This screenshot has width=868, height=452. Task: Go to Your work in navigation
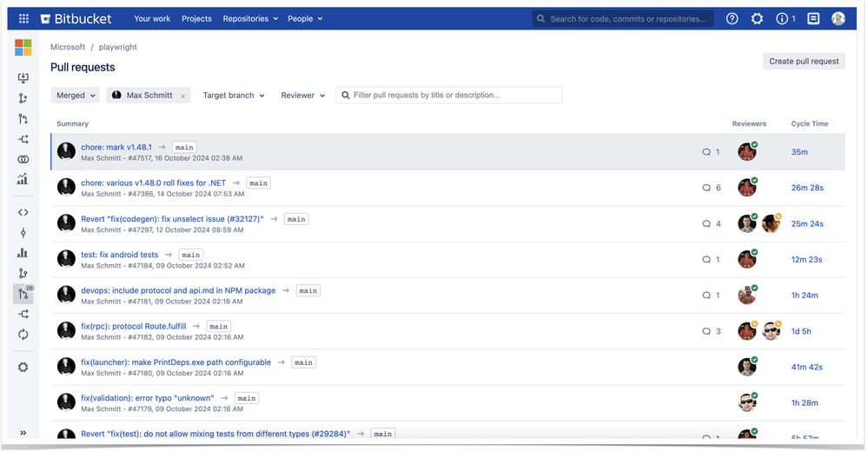coord(152,19)
